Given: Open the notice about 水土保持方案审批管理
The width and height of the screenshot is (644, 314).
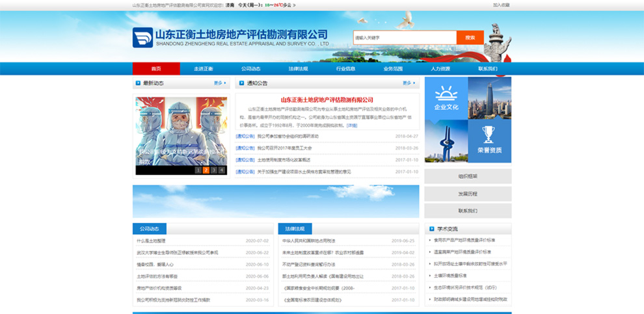Looking at the screenshot, I should click(x=304, y=172).
